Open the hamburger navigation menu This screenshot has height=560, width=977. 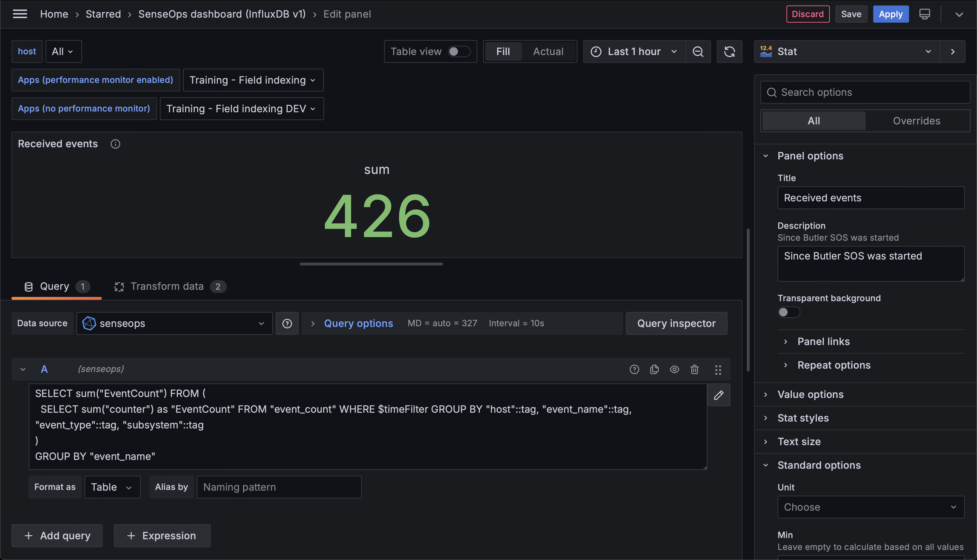20,14
